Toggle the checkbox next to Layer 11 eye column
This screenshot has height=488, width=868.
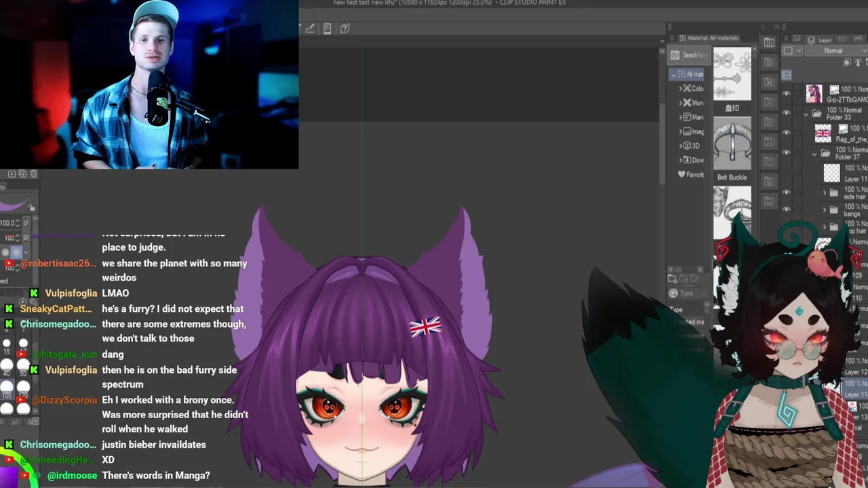797,173
